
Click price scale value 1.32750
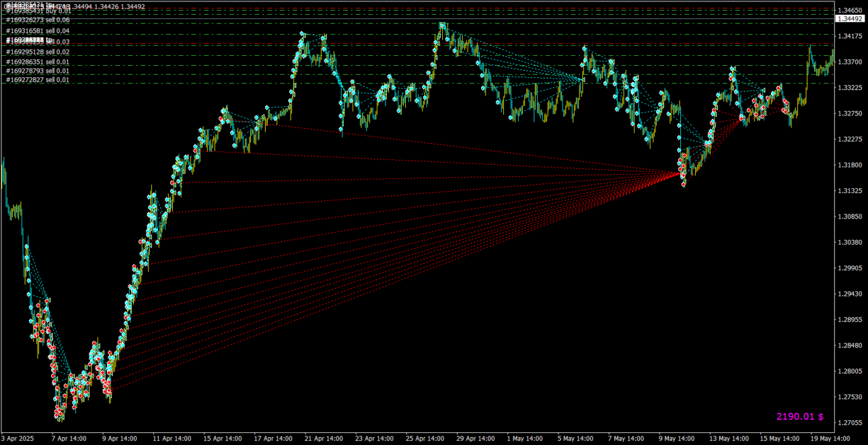coord(849,114)
